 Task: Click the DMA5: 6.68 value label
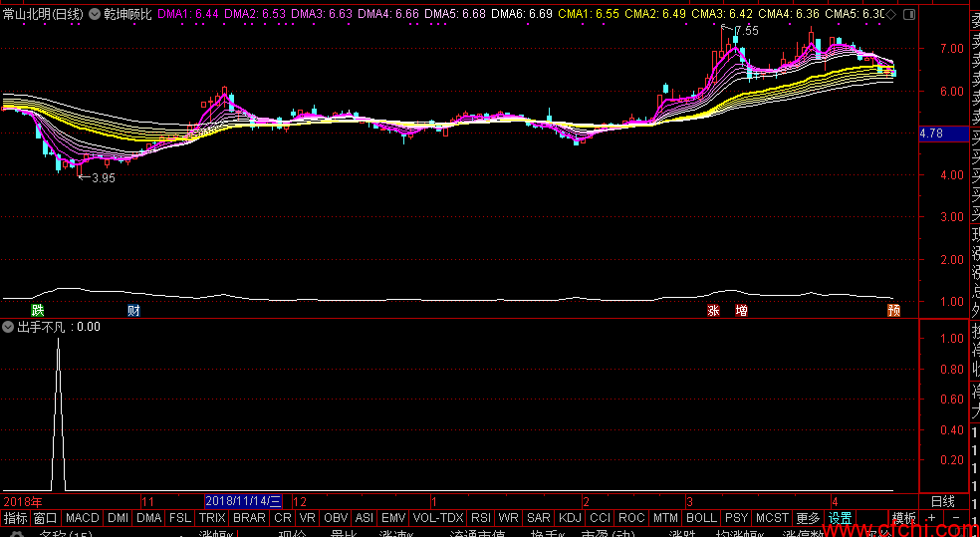click(455, 14)
